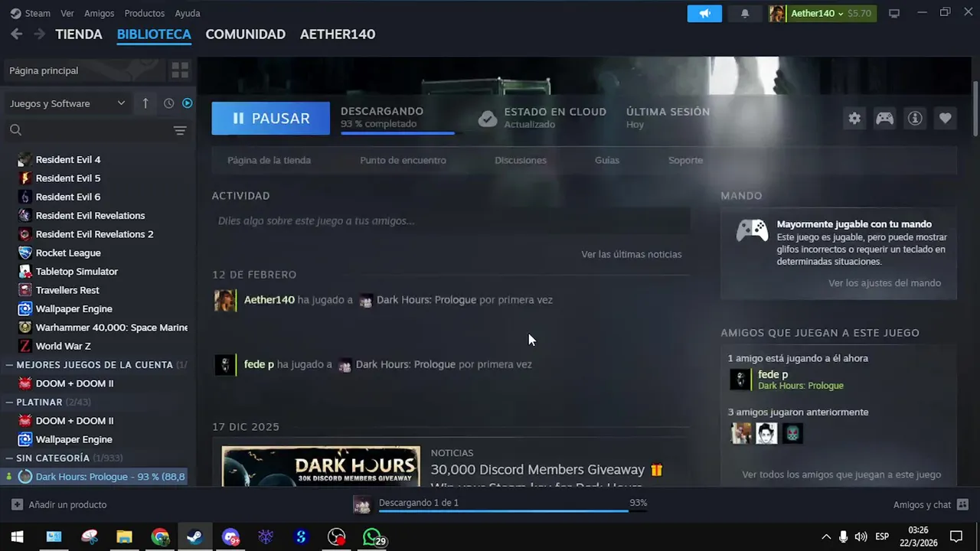Click Ver los ajustes del mando

[x=884, y=282]
